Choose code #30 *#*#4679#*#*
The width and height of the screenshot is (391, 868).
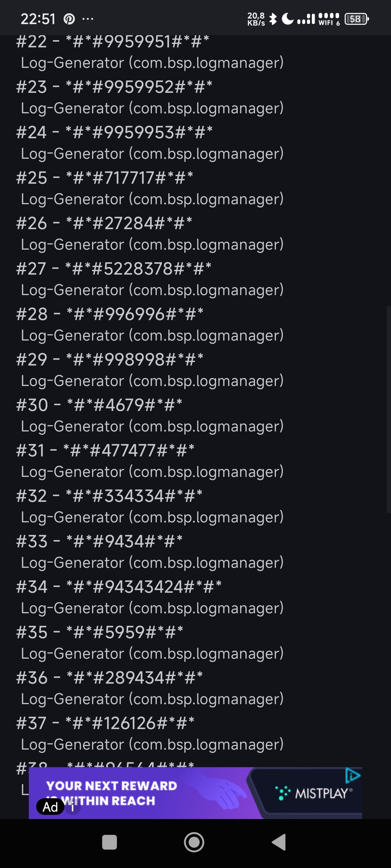(x=99, y=405)
